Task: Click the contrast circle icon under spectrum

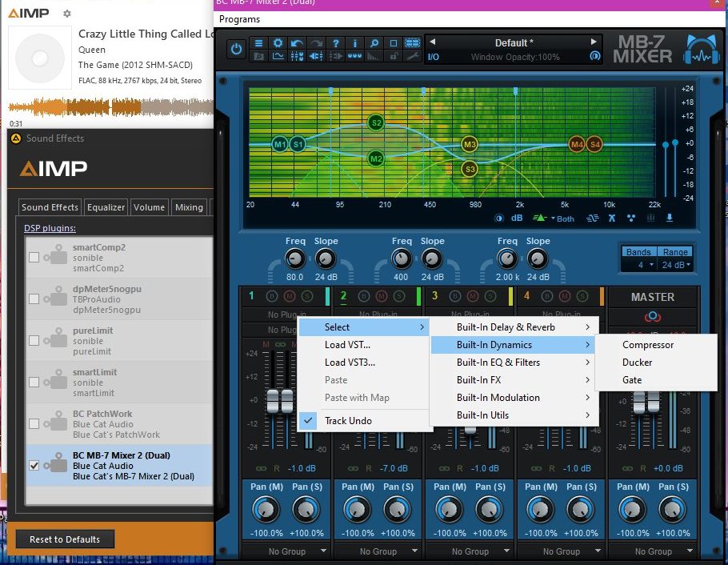Action: pos(499,218)
